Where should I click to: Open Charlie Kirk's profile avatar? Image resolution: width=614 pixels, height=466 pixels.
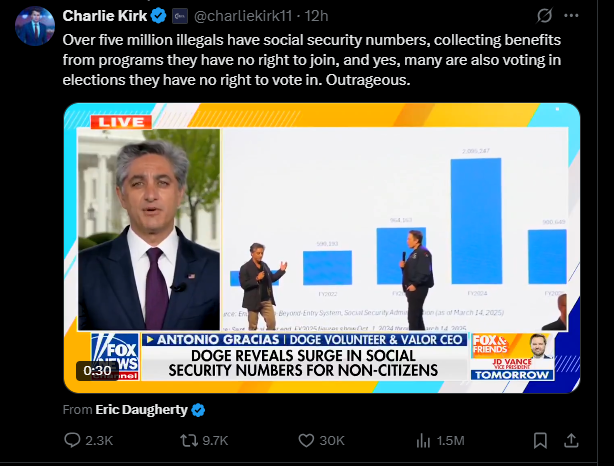click(x=34, y=26)
